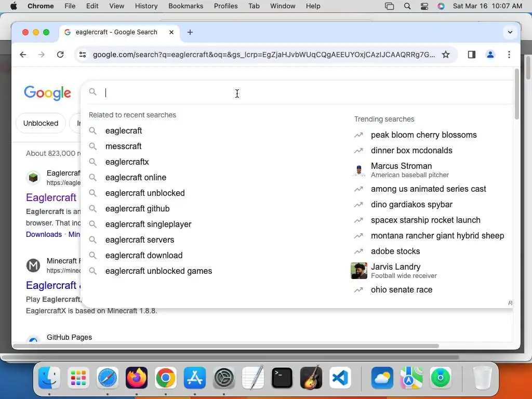Open trending montana rancher giant hybrid sheep

point(437,236)
